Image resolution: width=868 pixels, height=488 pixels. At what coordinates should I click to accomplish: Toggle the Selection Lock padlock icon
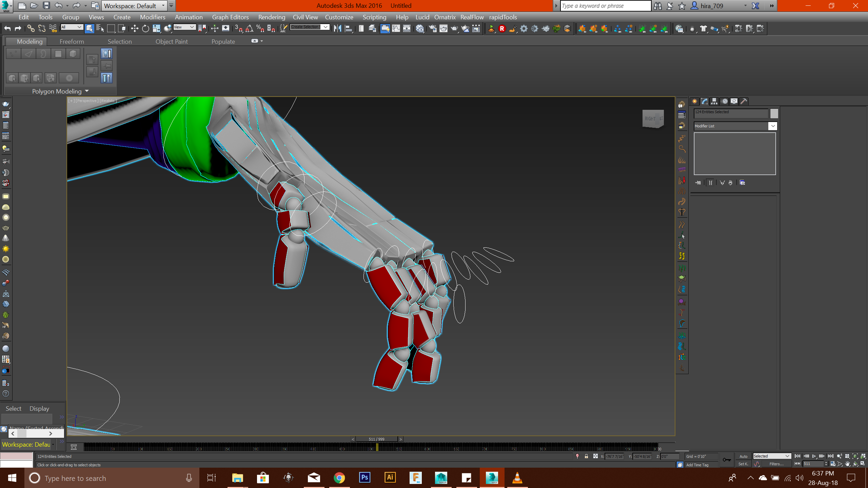tap(586, 456)
